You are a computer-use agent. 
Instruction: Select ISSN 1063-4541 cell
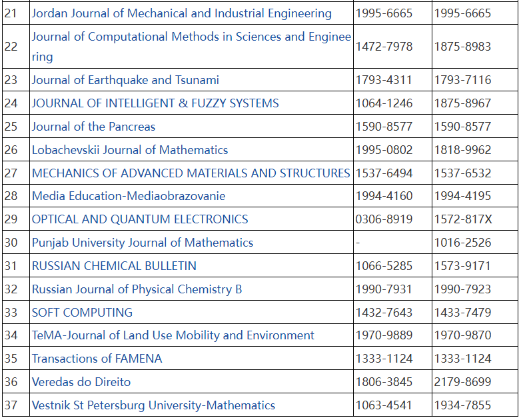tap(392, 405)
